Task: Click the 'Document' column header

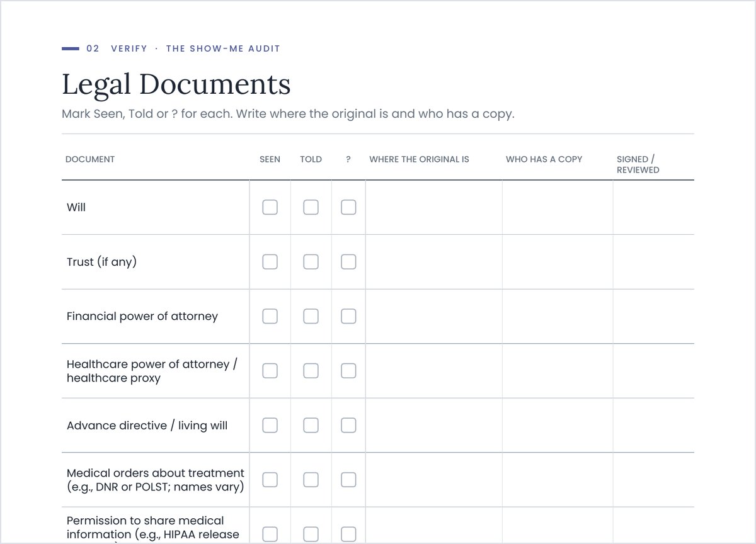Action: [90, 159]
